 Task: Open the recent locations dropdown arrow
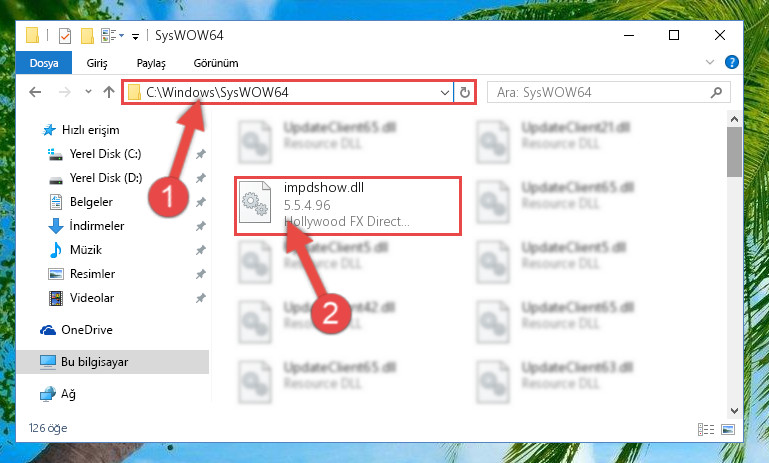88,92
